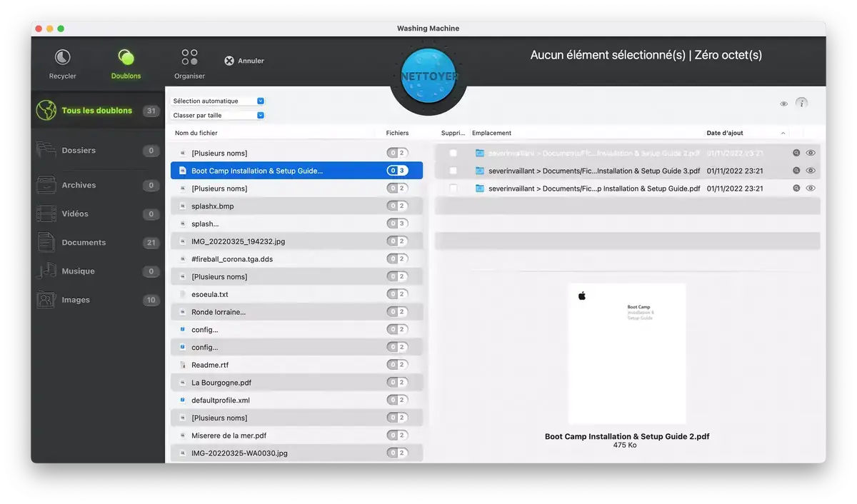Click the info icon at top right
The height and width of the screenshot is (504, 857).
coord(802,104)
